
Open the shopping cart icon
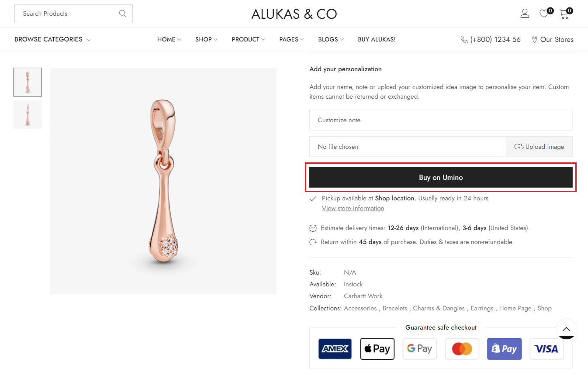[564, 14]
